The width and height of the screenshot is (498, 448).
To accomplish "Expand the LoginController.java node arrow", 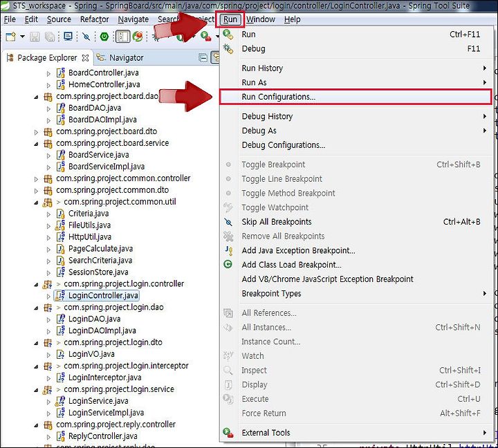I will pyautogui.click(x=48, y=296).
